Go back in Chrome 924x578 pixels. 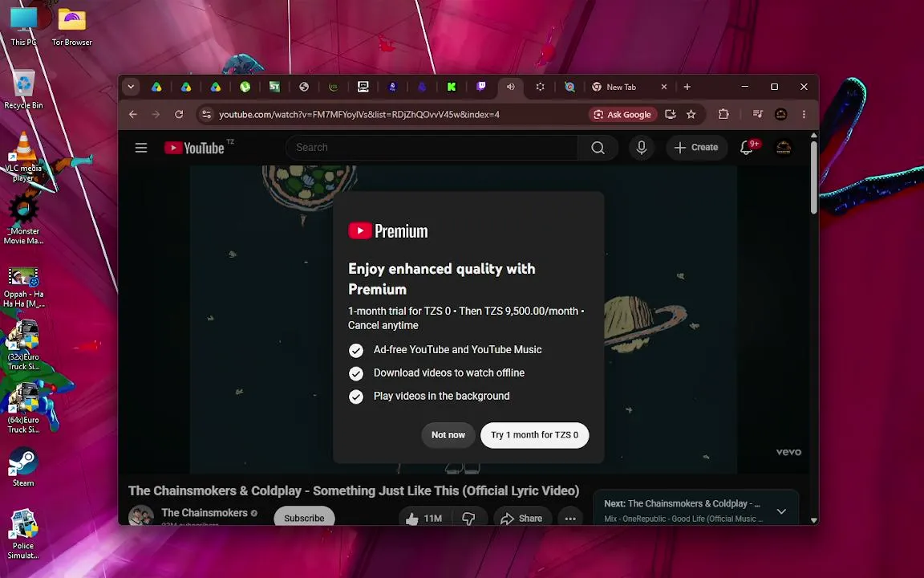[x=133, y=115]
